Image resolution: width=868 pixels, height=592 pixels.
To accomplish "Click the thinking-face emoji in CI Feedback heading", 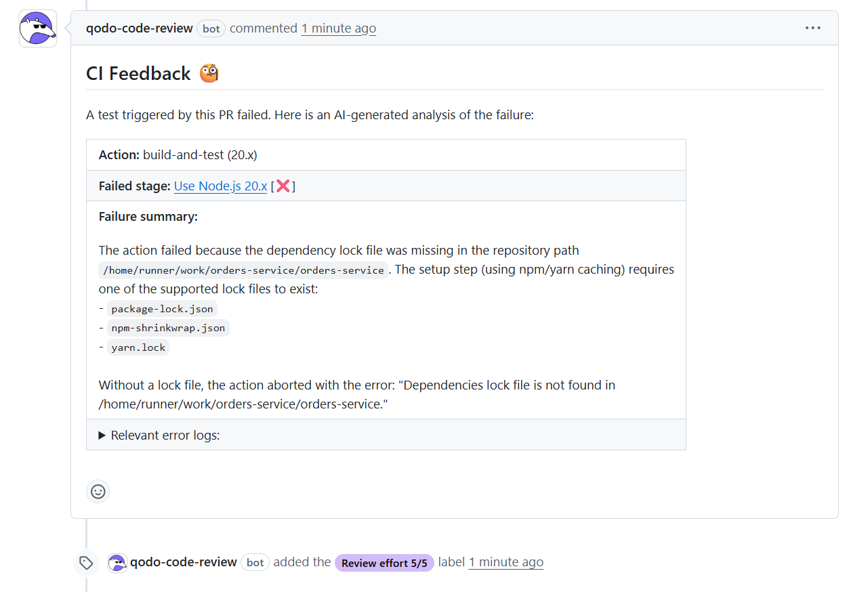I will click(208, 72).
